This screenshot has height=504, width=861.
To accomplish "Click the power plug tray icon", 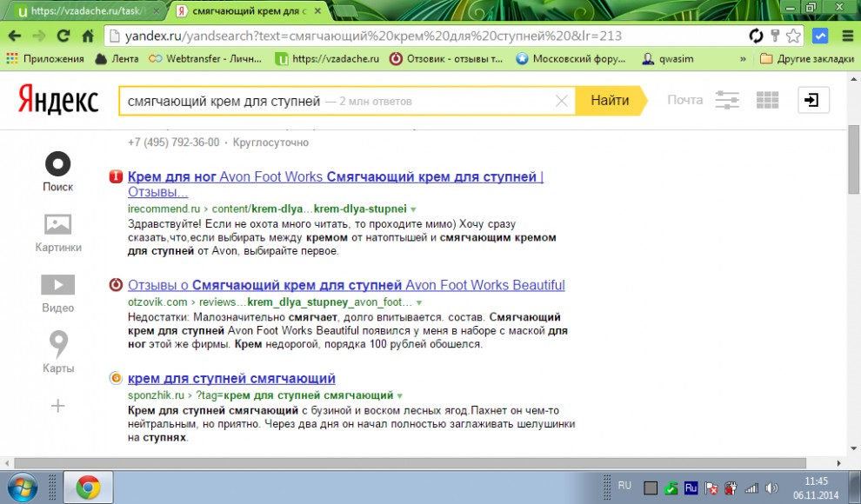I will point(731,487).
